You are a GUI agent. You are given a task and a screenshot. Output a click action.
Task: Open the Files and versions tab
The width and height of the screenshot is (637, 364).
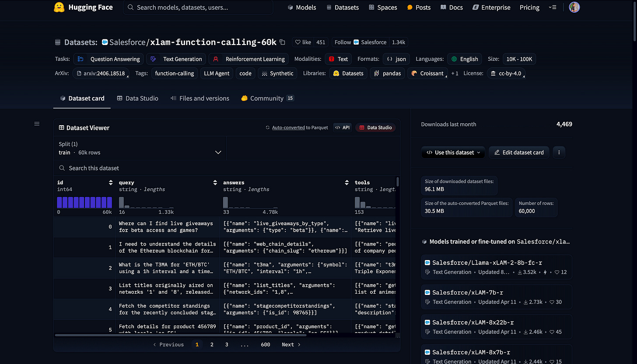coord(200,98)
